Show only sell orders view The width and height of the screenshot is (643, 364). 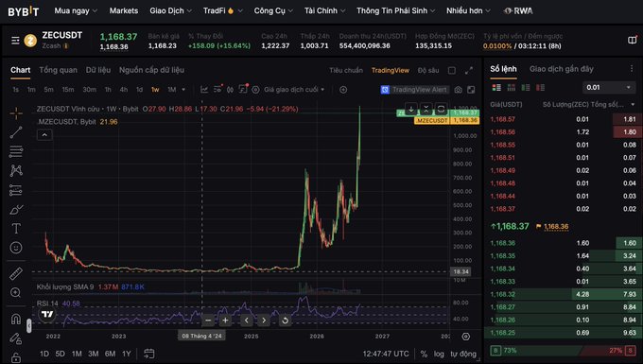pyautogui.click(x=541, y=87)
